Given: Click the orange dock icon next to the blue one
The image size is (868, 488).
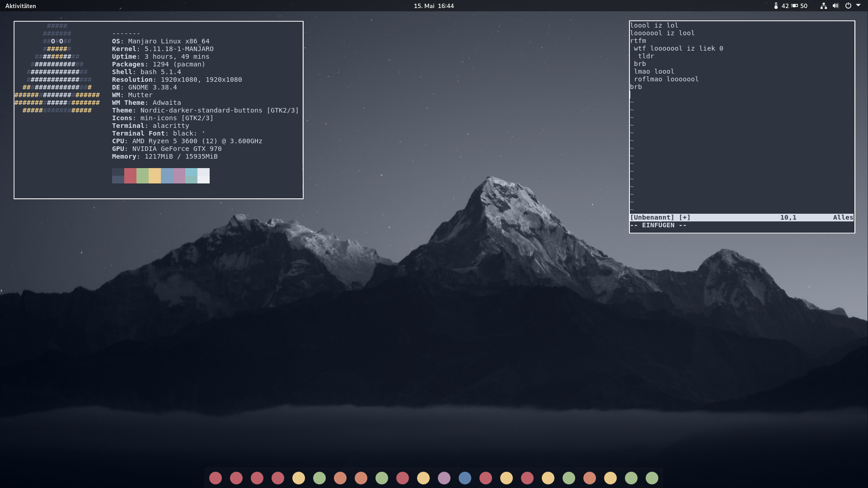Looking at the screenshot, I should [x=361, y=478].
